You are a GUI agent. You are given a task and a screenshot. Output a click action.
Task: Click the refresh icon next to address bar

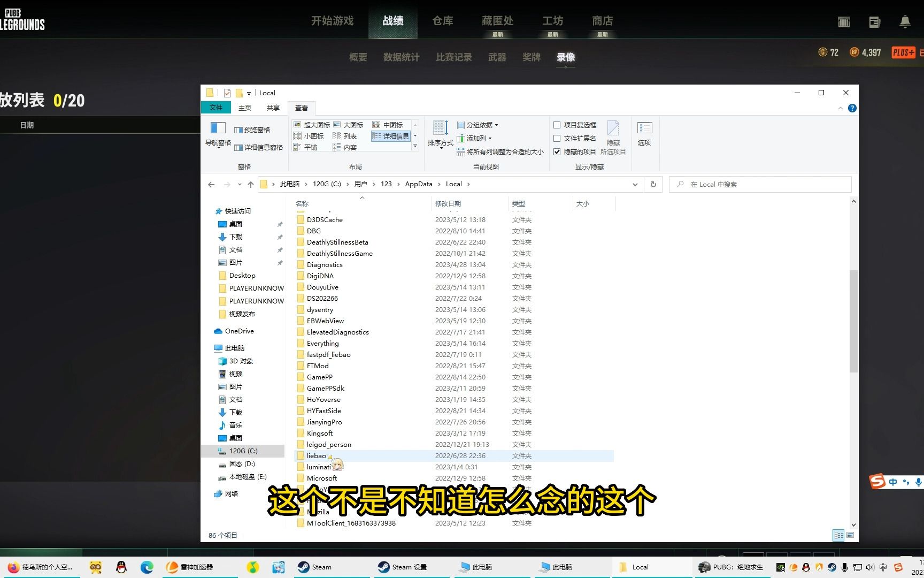[653, 184]
